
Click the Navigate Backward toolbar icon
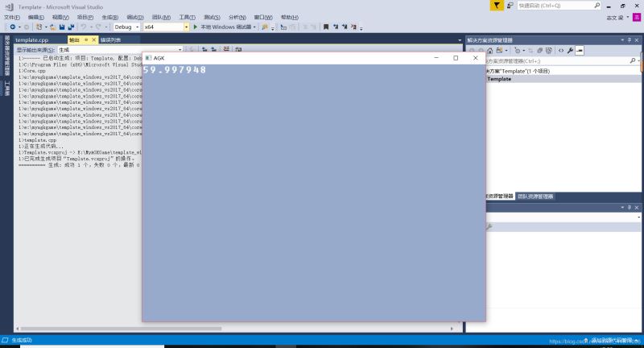(13, 27)
